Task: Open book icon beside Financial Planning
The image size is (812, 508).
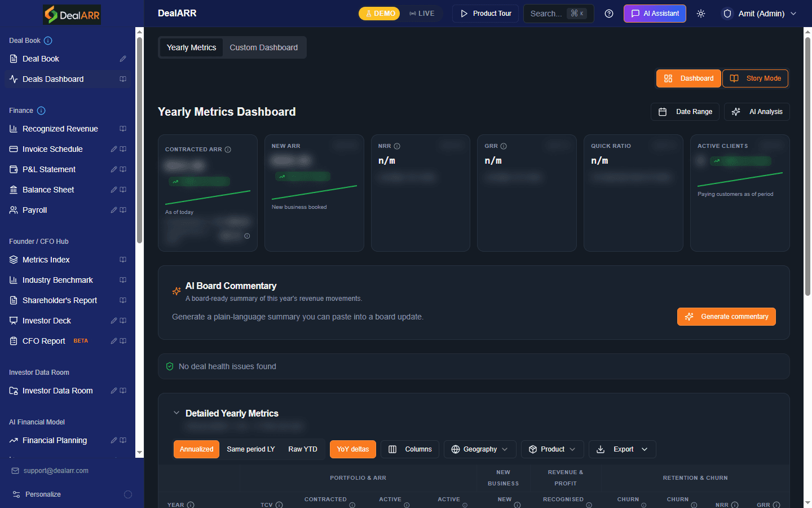Action: pos(123,440)
